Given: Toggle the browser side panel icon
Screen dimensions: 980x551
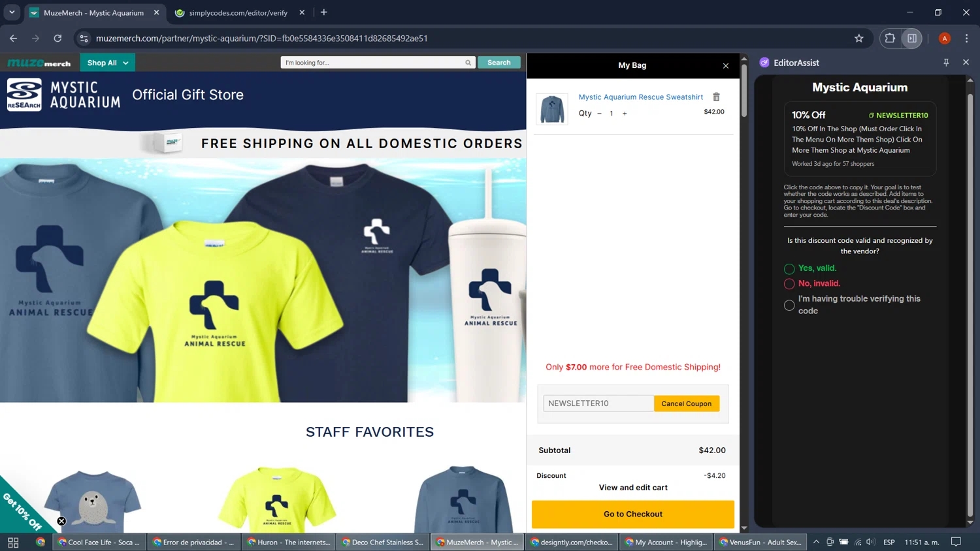Looking at the screenshot, I should click(x=911, y=39).
